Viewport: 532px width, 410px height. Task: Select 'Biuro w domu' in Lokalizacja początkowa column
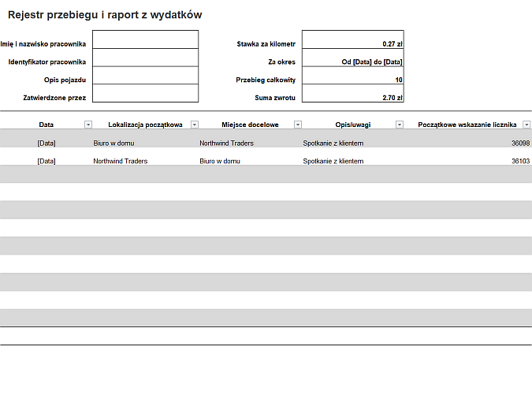113,143
